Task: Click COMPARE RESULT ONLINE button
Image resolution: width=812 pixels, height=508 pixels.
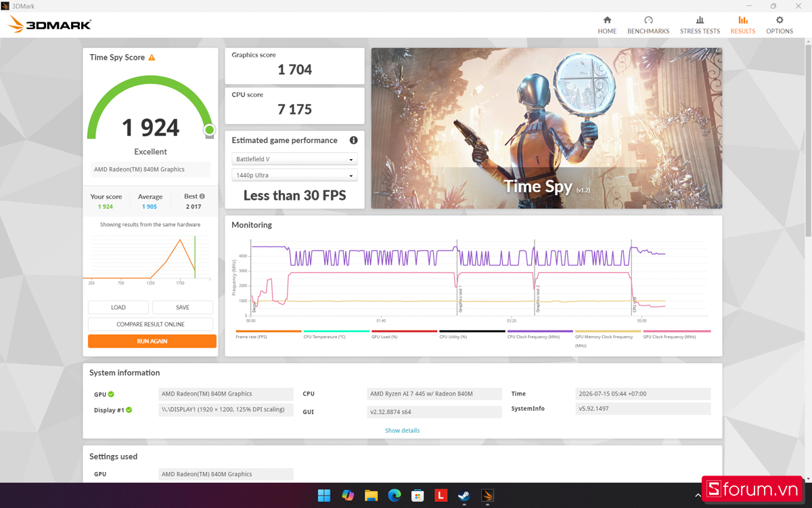Action: tap(150, 324)
